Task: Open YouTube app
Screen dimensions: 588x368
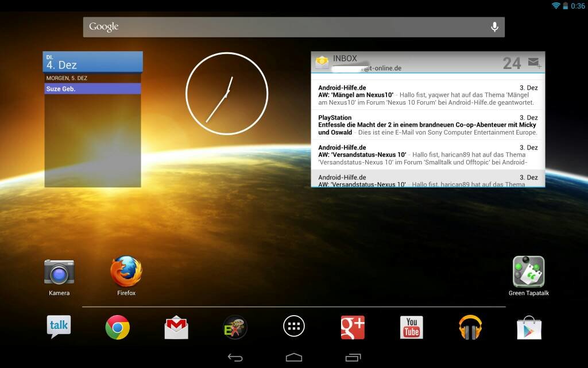Action: 411,327
